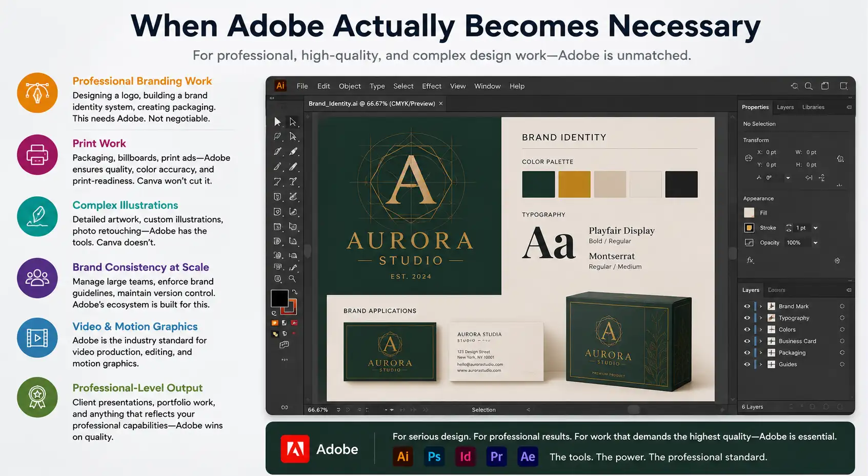The width and height of the screenshot is (868, 476).
Task: Open the Window menu
Action: coord(488,86)
